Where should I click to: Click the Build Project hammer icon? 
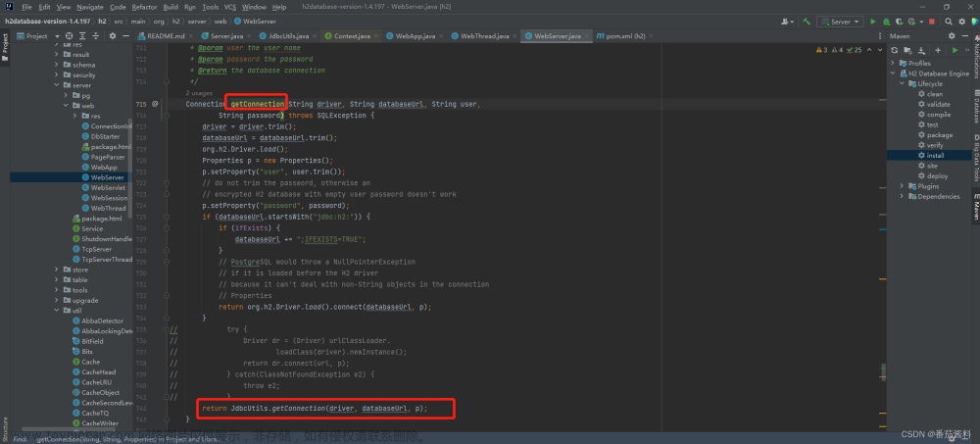[807, 22]
